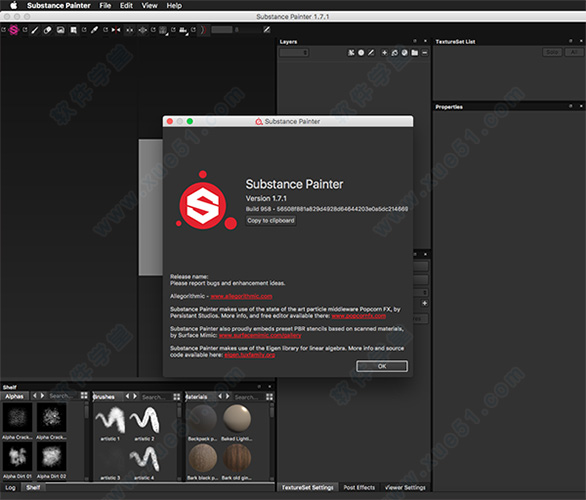
Task: Open the Apple menu
Action: pyautogui.click(x=13, y=5)
